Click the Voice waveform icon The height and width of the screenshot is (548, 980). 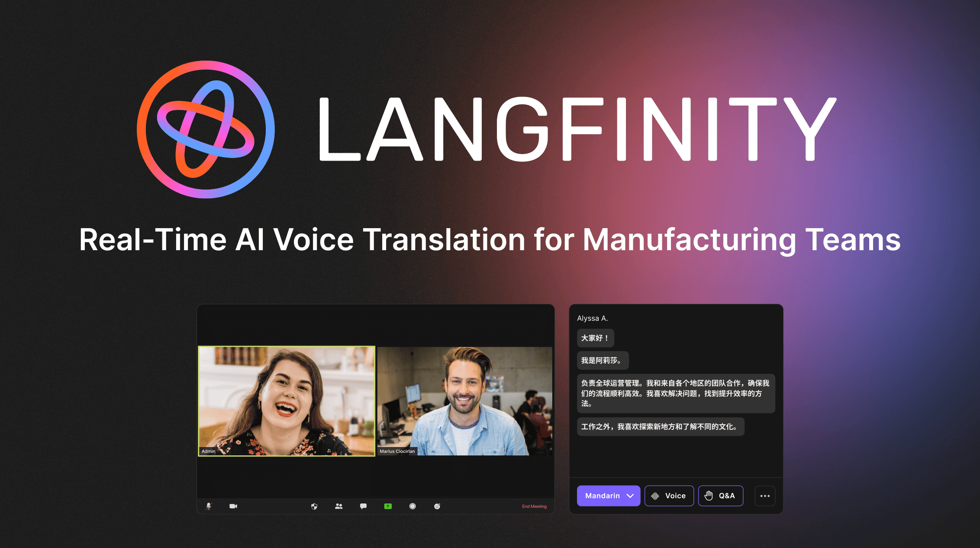click(x=654, y=496)
